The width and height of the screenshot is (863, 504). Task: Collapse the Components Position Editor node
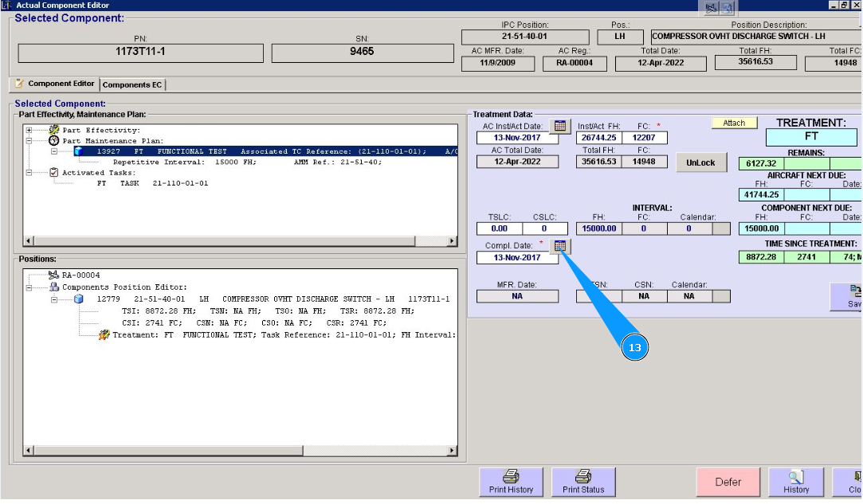[x=29, y=287]
